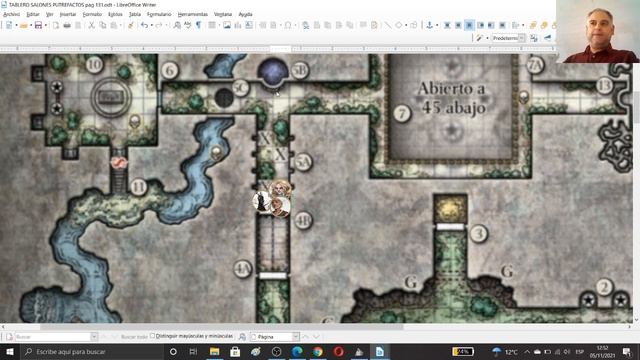Viewport: 640px width, 360px height.
Task: Click the Buscar search input field
Action: 52,337
